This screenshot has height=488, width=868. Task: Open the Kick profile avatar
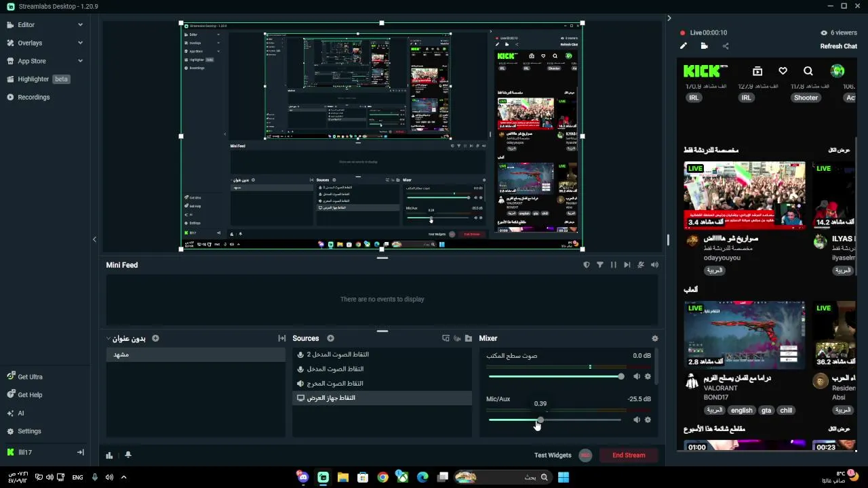tap(837, 71)
